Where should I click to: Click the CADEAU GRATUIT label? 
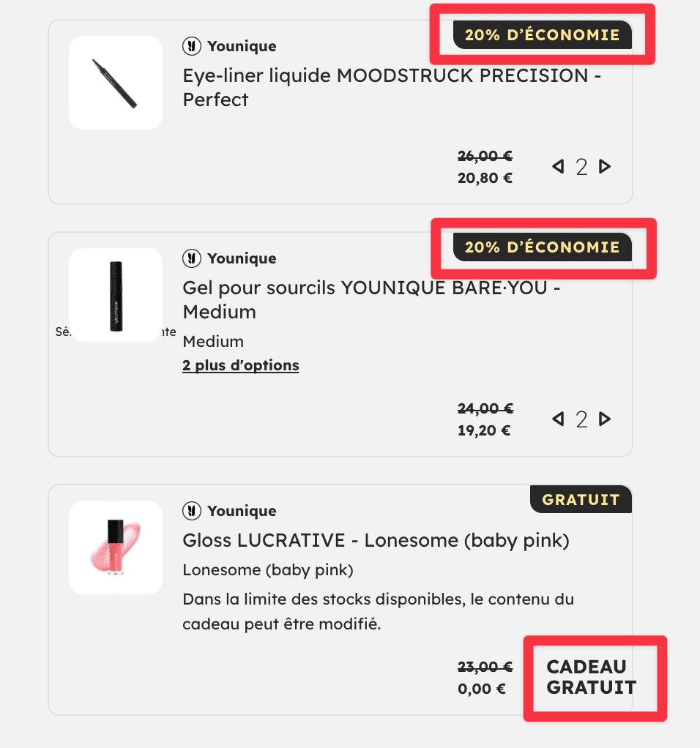[591, 677]
